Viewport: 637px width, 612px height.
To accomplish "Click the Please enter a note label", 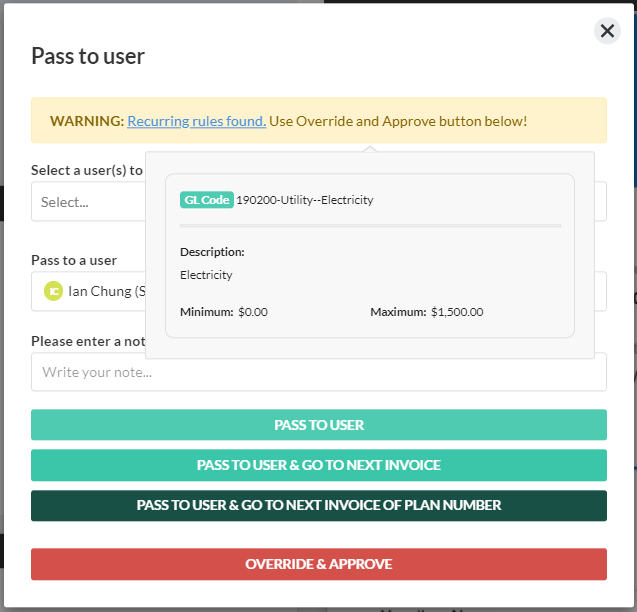I will pos(88,341).
